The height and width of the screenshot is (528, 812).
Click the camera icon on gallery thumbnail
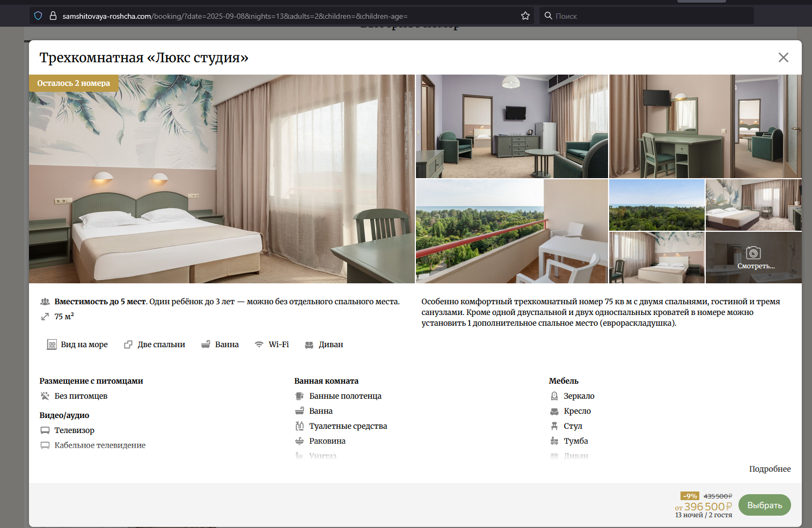(x=754, y=252)
